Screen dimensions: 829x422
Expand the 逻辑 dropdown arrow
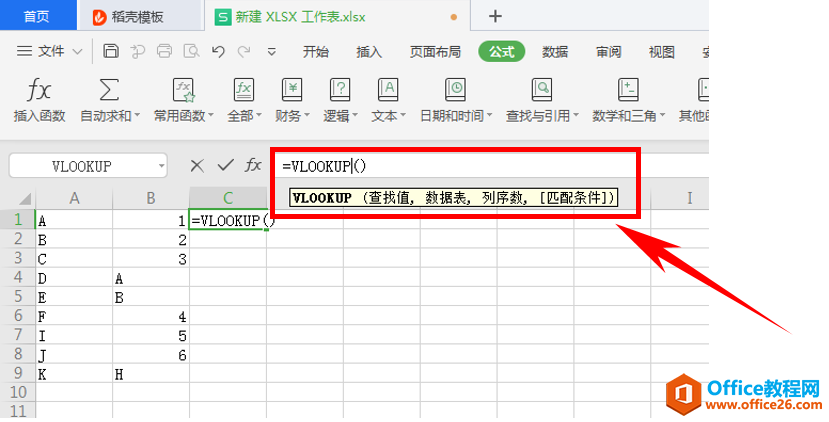pyautogui.click(x=355, y=115)
